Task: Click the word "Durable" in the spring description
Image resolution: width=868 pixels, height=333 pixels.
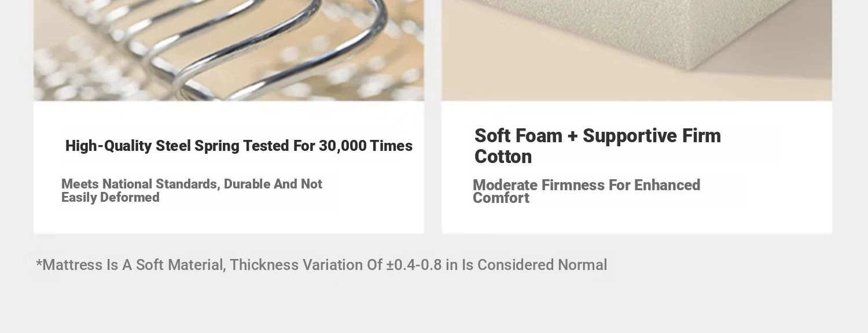Action: click(x=247, y=184)
